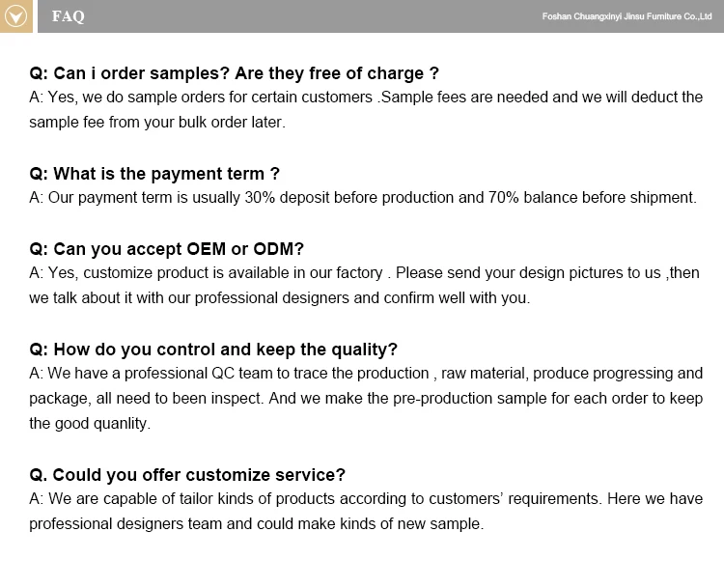Click the pre-production sample sentence line

(366, 398)
